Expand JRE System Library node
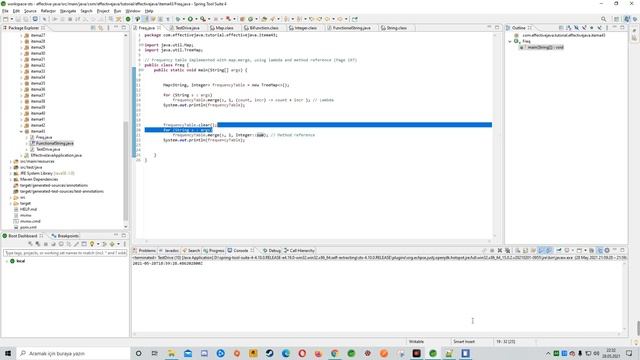Viewport: 640px width, 360px height. coord(11,173)
